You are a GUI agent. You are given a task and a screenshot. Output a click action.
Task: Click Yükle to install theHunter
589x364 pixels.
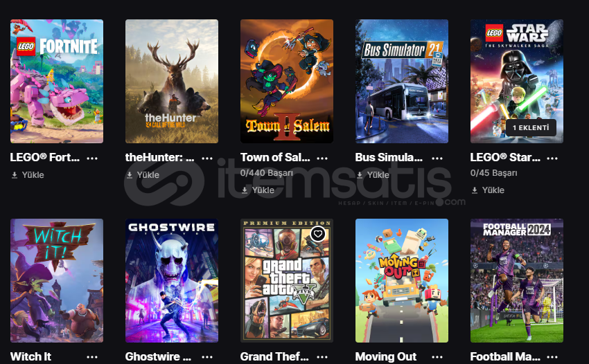[x=143, y=175]
